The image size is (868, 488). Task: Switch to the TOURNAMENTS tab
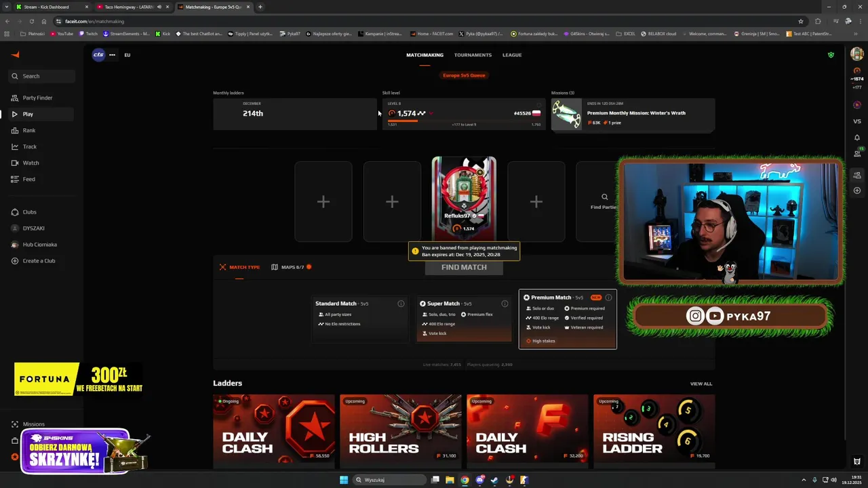[473, 55]
